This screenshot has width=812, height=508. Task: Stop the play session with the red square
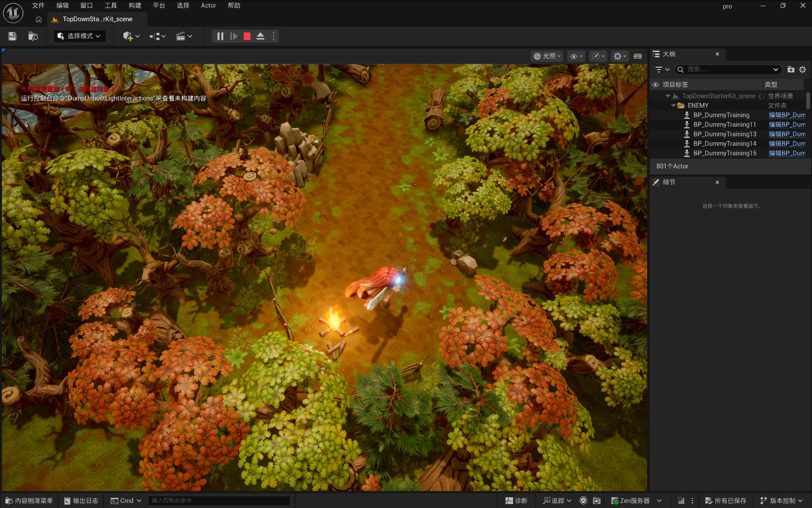[x=247, y=36]
